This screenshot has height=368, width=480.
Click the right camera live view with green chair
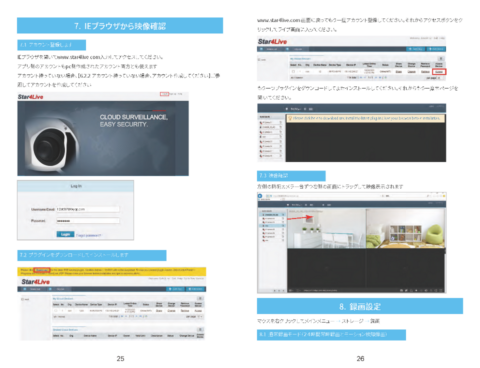tap(405, 228)
